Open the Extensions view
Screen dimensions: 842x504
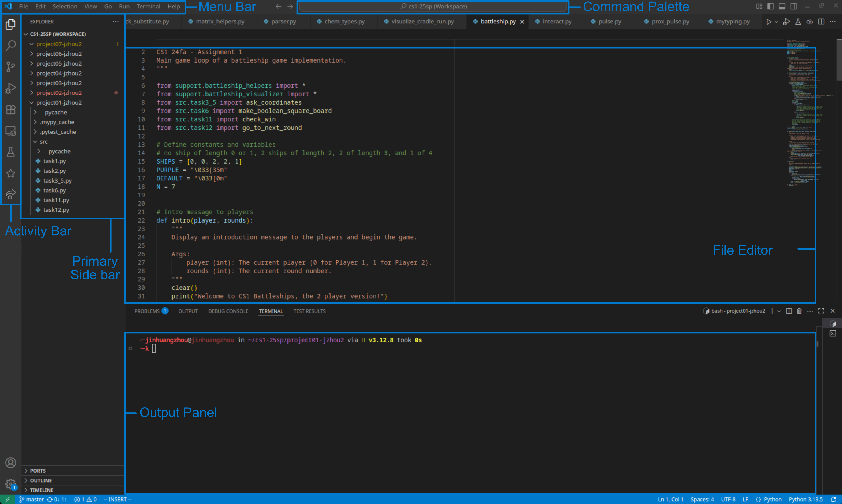(10, 110)
